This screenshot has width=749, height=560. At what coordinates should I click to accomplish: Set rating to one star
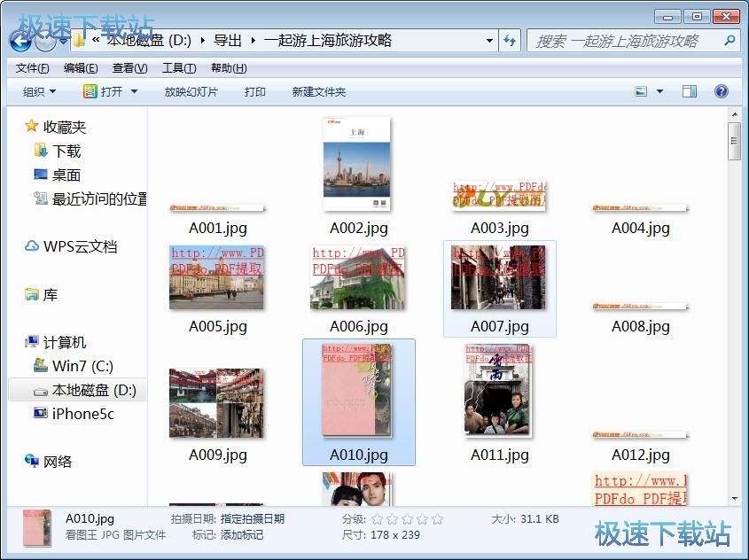[377, 519]
